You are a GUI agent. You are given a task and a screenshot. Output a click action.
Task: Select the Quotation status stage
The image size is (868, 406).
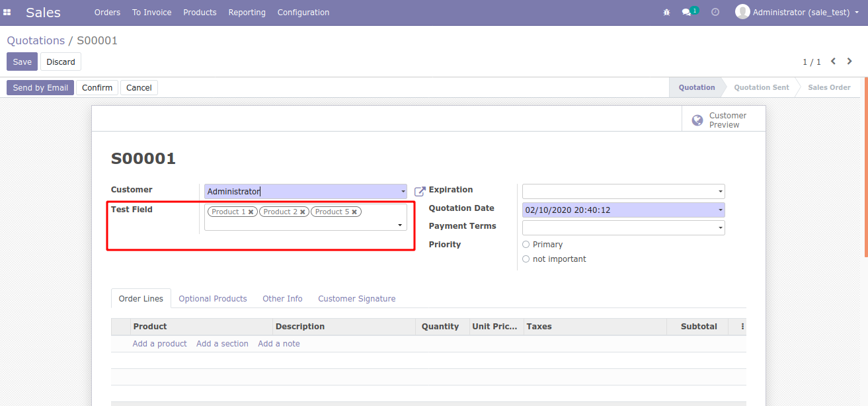[x=697, y=87]
